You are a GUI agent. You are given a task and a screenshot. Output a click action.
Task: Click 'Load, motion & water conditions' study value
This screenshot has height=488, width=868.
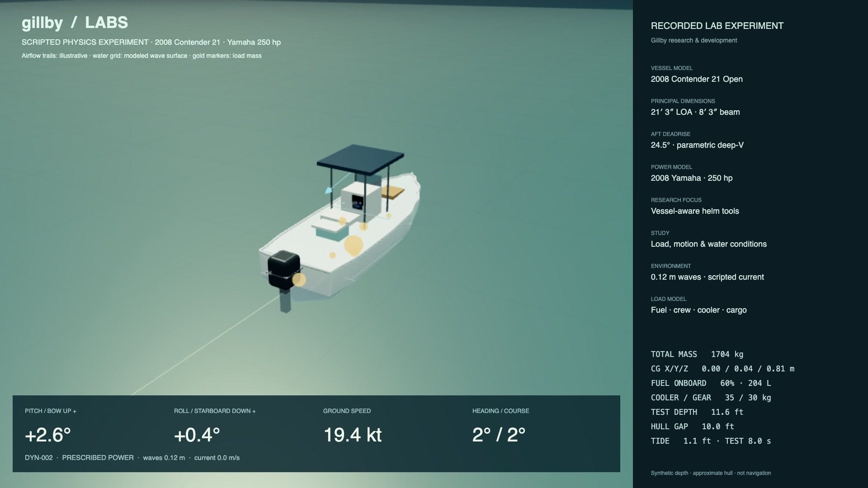[x=709, y=244]
